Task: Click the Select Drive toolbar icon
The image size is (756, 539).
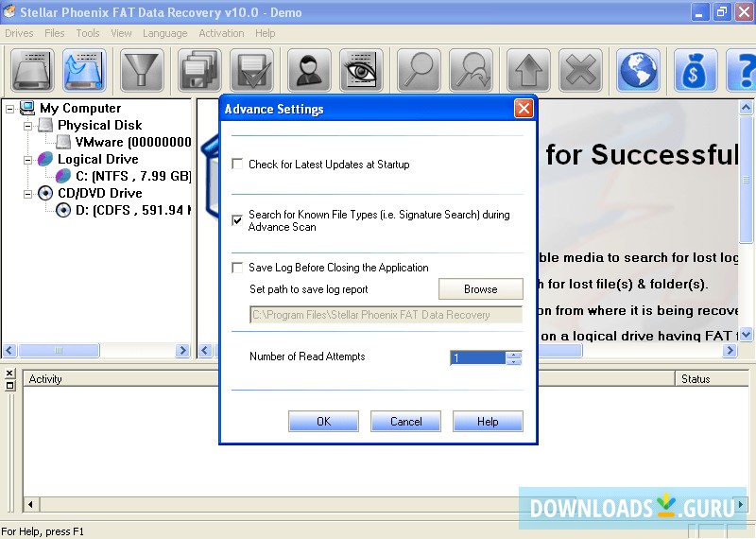Action: coord(32,71)
